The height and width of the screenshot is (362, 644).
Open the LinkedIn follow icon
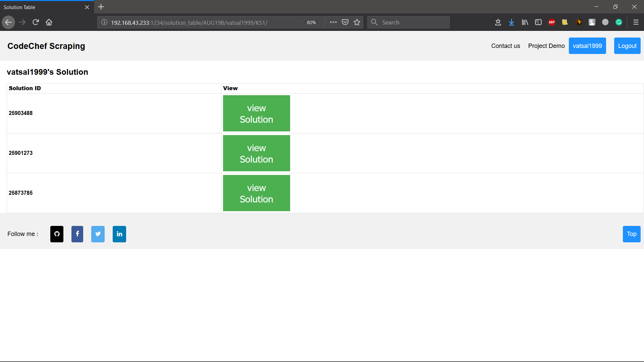119,234
